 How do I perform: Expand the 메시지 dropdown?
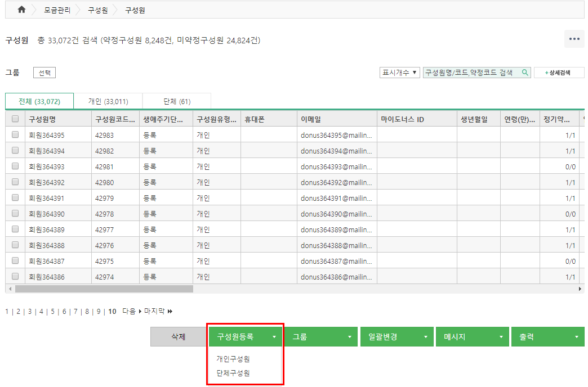[472, 336]
